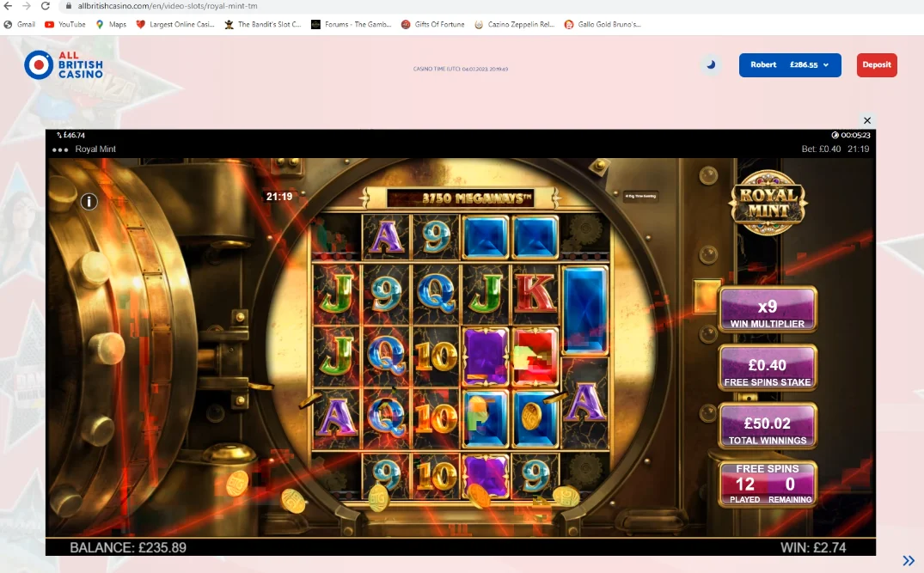Click the tall blue gem on the last reel

[584, 309]
